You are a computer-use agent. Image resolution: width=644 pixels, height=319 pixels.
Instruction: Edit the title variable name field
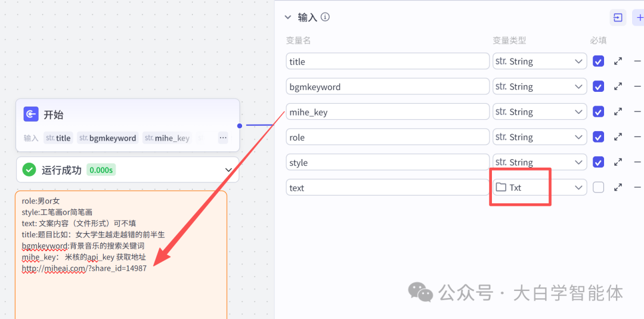(x=388, y=61)
